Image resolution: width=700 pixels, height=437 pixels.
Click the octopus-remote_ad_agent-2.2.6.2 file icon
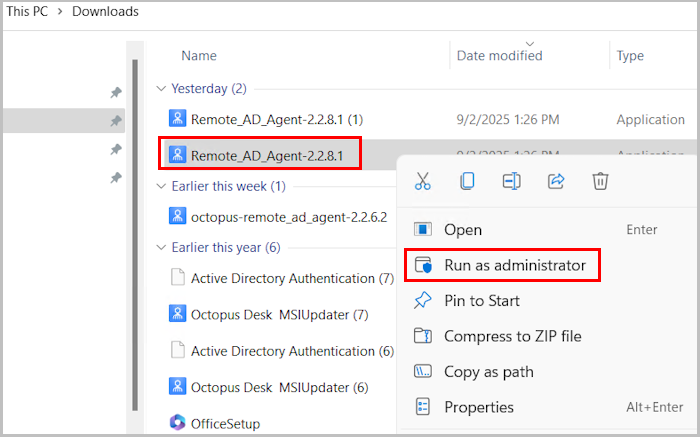tap(177, 216)
